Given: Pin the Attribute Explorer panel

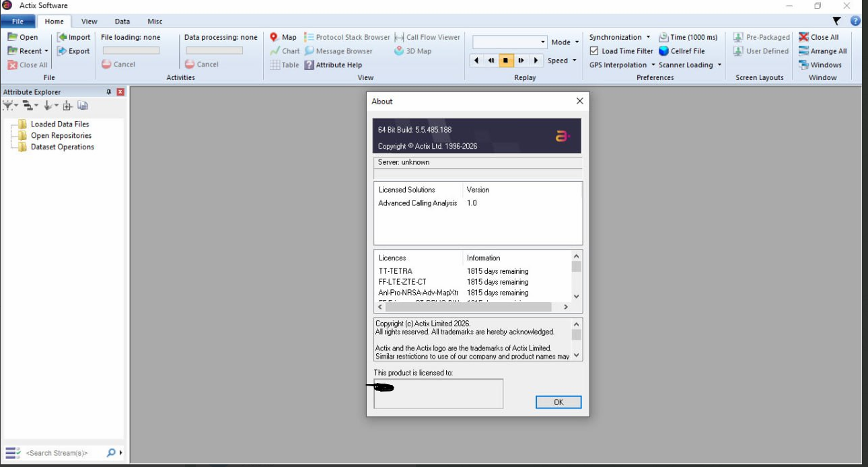Looking at the screenshot, I should coord(109,92).
